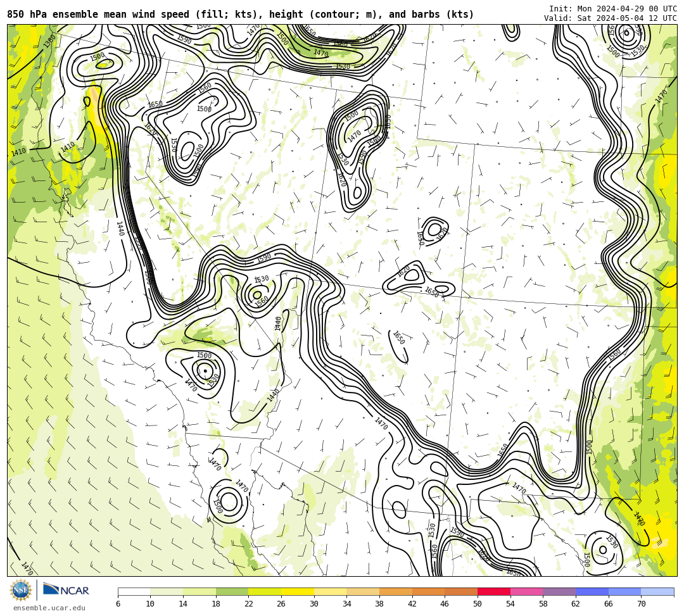Select the green 18–22 kts colorbar segment
This screenshot has width=684, height=616.
tap(232, 591)
